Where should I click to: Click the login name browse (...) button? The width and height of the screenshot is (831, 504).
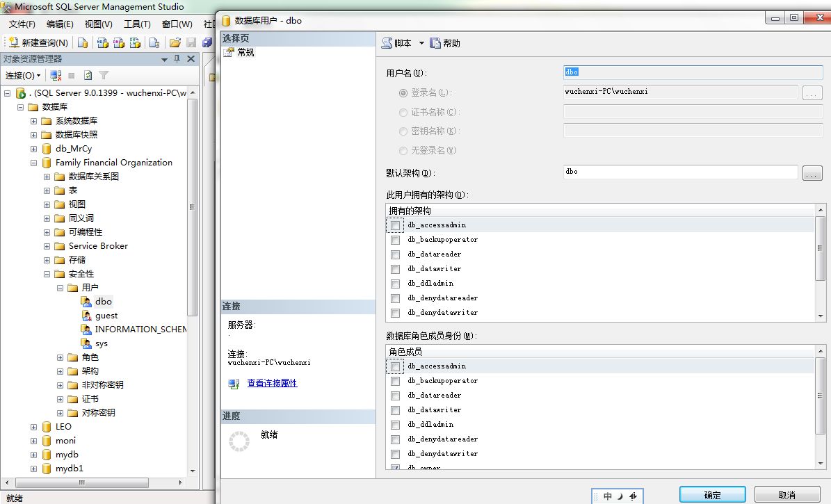(812, 92)
